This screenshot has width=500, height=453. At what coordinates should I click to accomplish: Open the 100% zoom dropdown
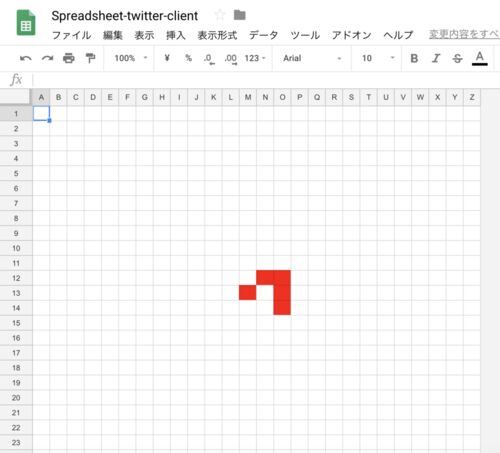(x=131, y=58)
